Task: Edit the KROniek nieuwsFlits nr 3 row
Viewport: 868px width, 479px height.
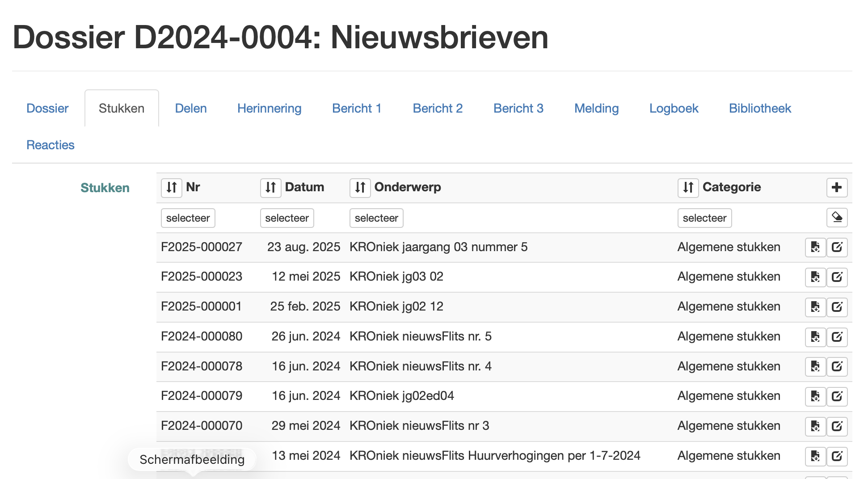Action: pyautogui.click(x=837, y=426)
